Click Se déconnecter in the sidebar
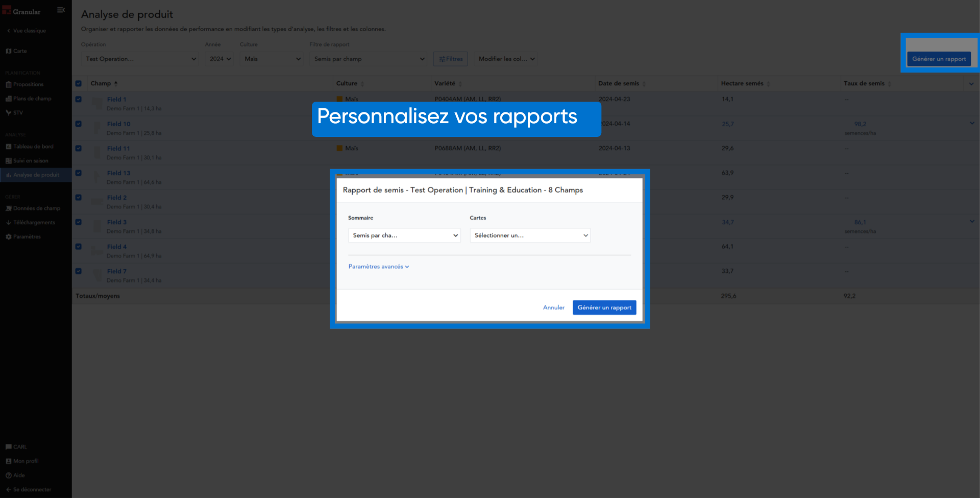The width and height of the screenshot is (980, 498). coord(29,490)
